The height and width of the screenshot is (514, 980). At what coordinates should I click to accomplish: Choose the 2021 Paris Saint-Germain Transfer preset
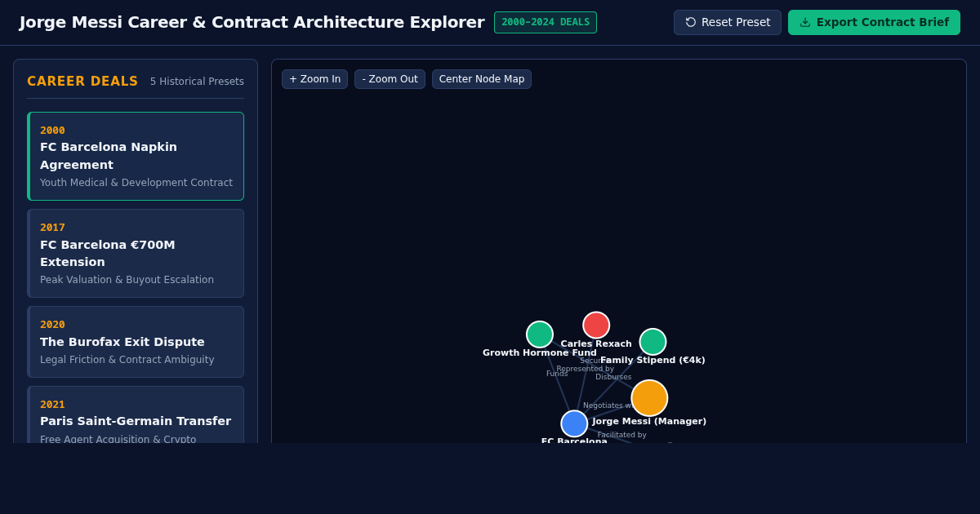click(x=136, y=414)
